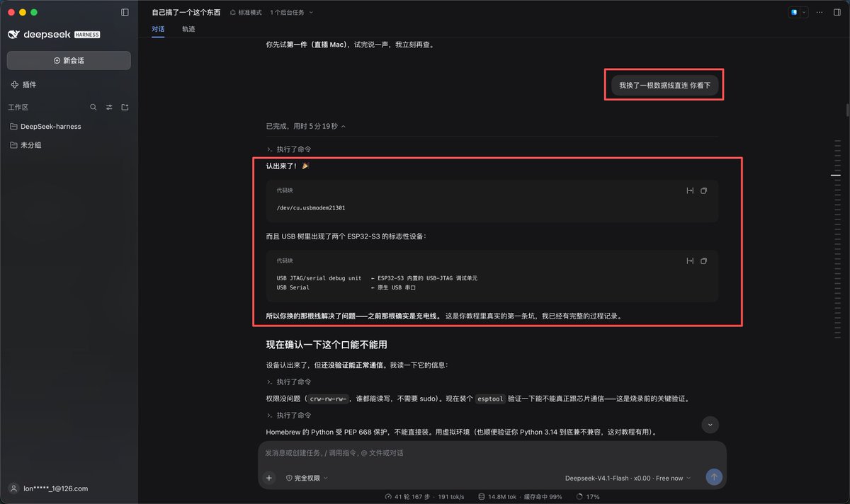Click the vertical scrollbar thumb of the chat

(847, 110)
